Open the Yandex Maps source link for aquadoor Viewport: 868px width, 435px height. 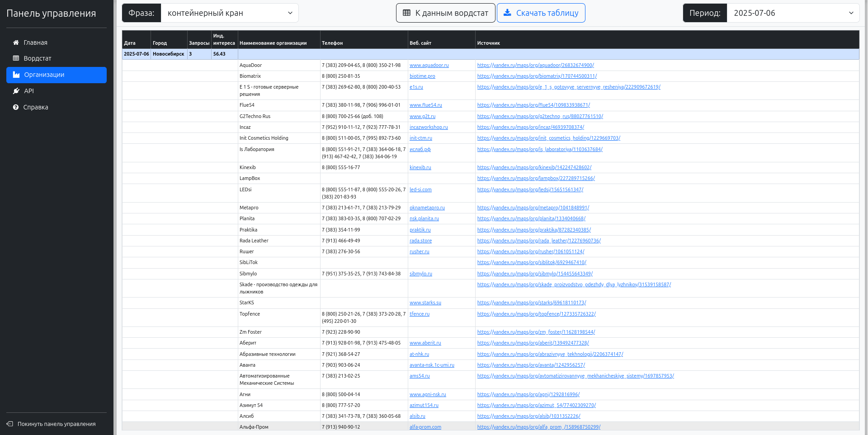click(x=536, y=65)
